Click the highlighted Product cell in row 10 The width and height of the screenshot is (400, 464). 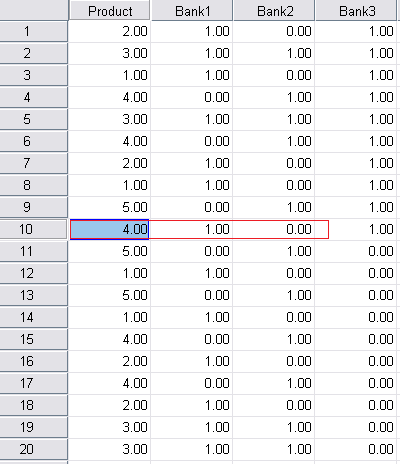click(109, 229)
